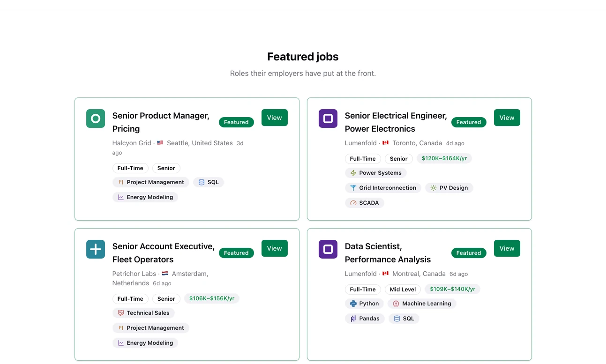View the Senior Account Executive job
This screenshot has height=364, width=606.
275,248
